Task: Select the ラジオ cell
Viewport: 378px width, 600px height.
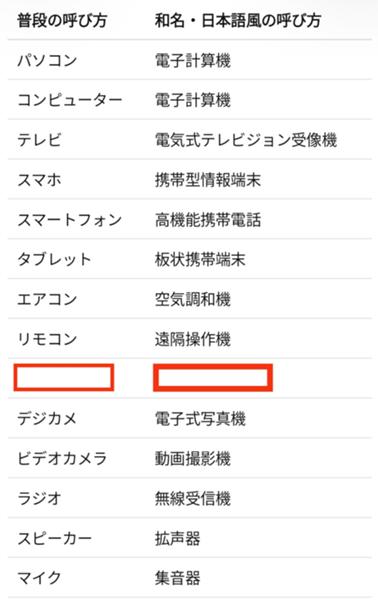Action: pos(39,498)
